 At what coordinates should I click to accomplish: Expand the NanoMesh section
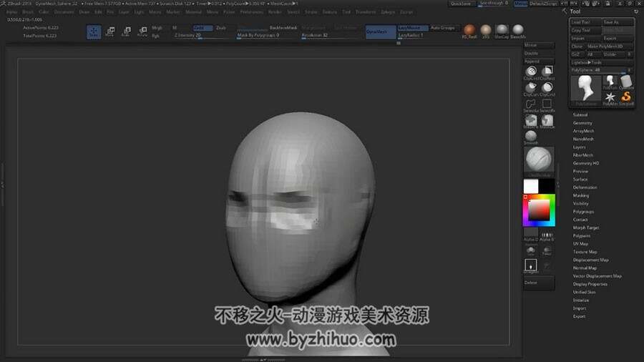tap(583, 139)
